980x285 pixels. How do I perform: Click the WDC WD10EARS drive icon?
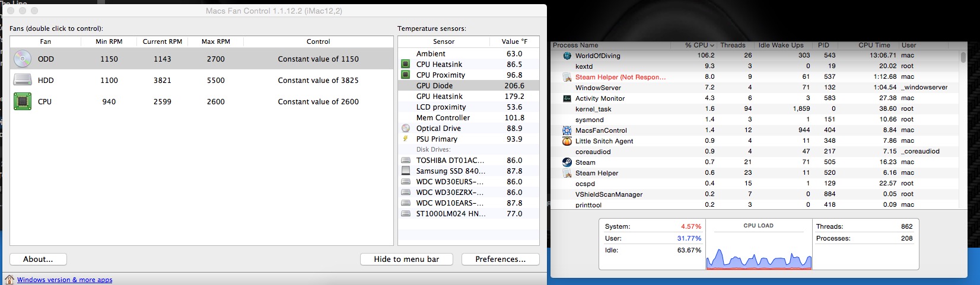406,203
